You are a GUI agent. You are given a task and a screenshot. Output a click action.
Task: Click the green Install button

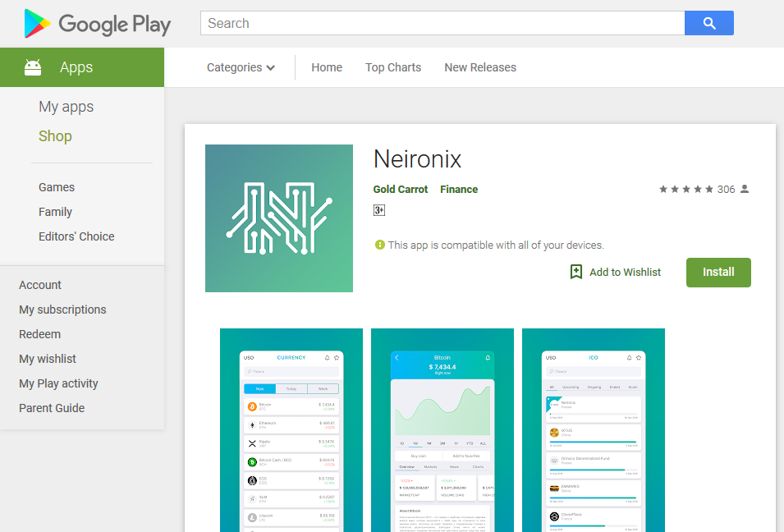(x=718, y=273)
